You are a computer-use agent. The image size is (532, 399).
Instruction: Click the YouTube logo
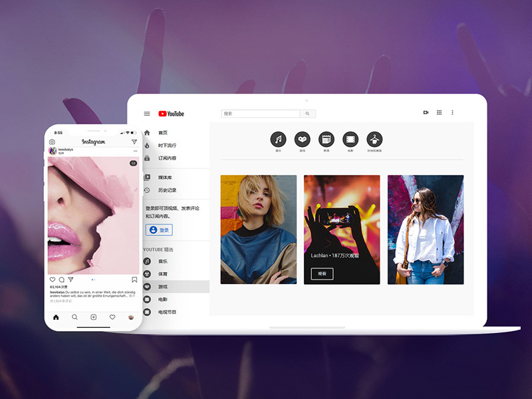[171, 114]
